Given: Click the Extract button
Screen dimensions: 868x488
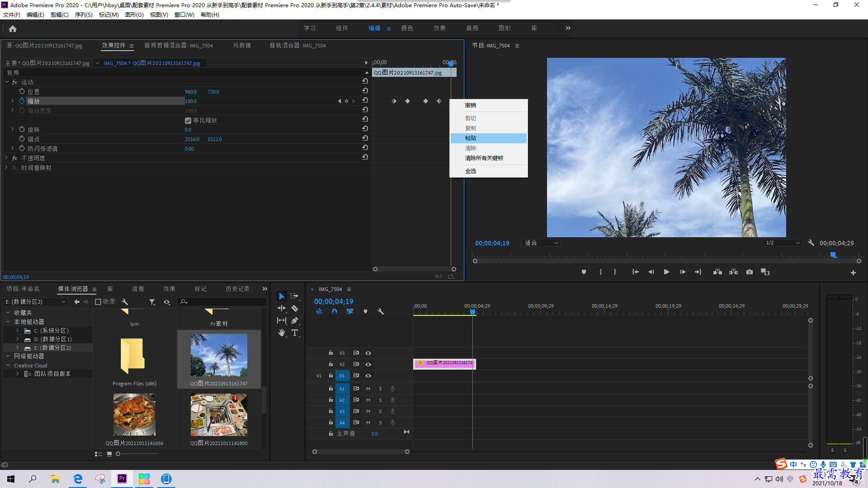Looking at the screenshot, I should [734, 272].
